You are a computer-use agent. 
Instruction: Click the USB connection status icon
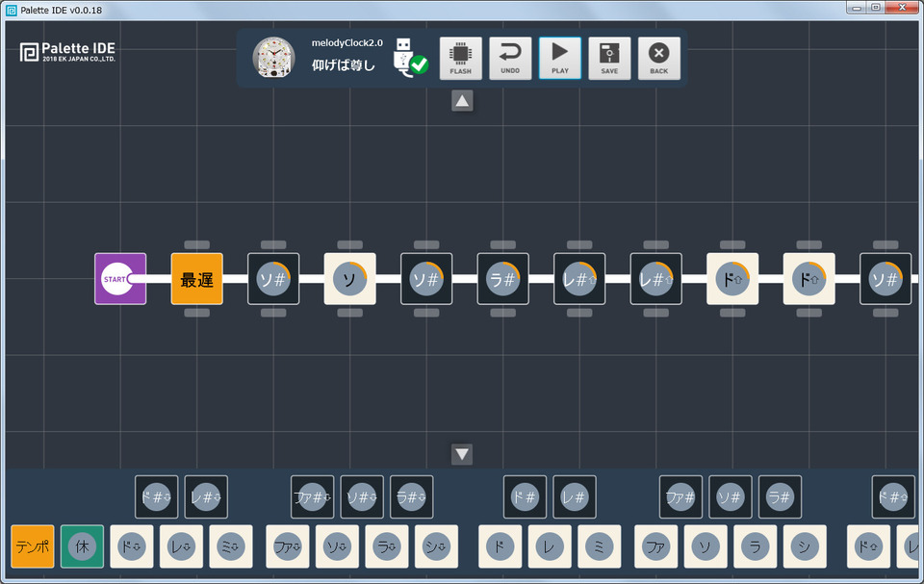coord(410,57)
